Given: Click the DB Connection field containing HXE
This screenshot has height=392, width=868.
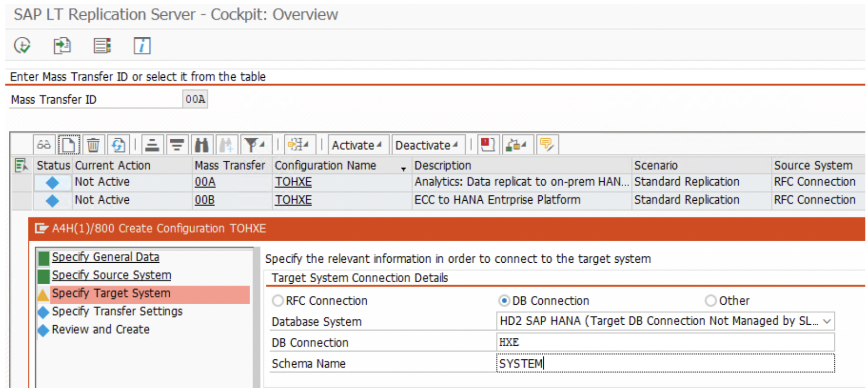Looking at the screenshot, I should pos(665,342).
